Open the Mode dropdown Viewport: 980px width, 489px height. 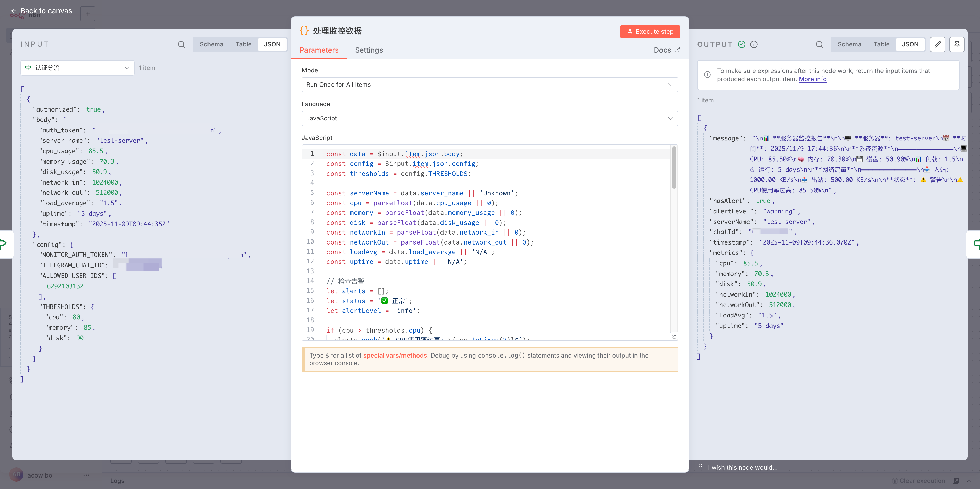489,85
